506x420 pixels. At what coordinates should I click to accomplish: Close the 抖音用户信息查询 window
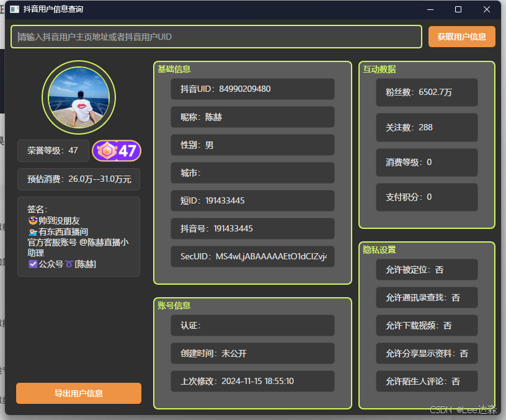click(x=487, y=9)
